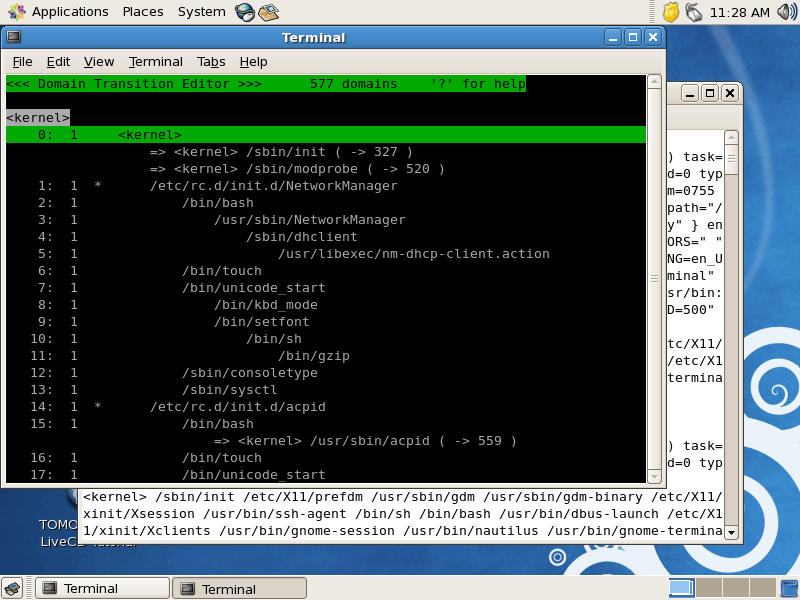Click the show desktop icon
800x600 pixels.
12,588
